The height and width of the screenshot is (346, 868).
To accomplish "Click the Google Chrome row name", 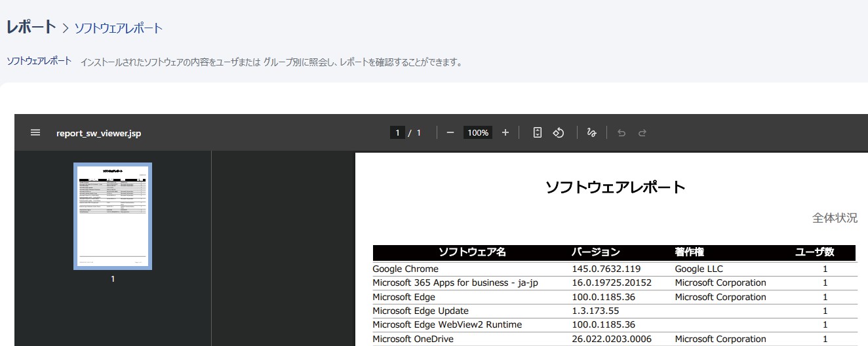I will [x=405, y=269].
